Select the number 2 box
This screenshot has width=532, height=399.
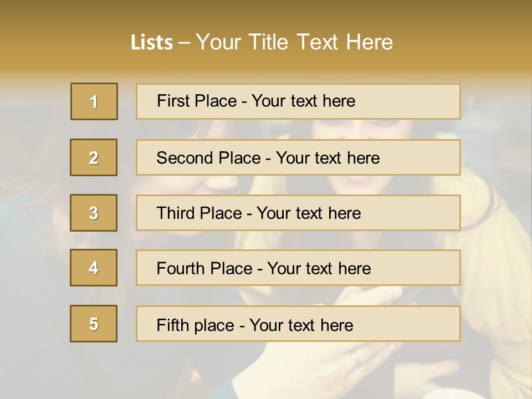[x=94, y=157]
